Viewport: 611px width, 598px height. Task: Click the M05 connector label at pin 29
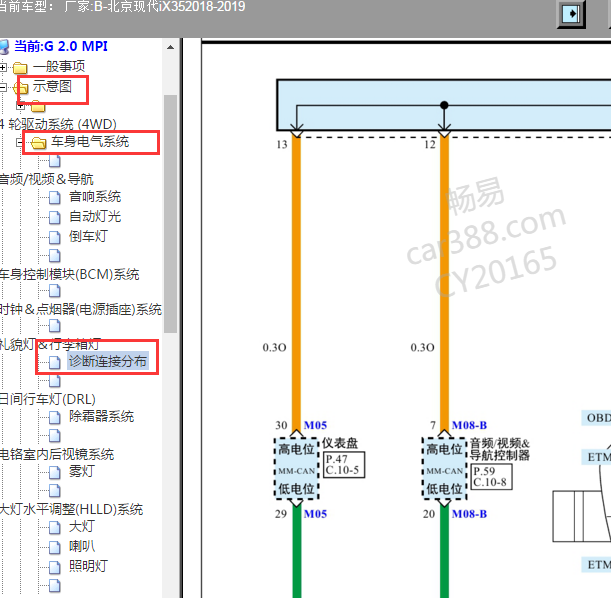(x=315, y=514)
